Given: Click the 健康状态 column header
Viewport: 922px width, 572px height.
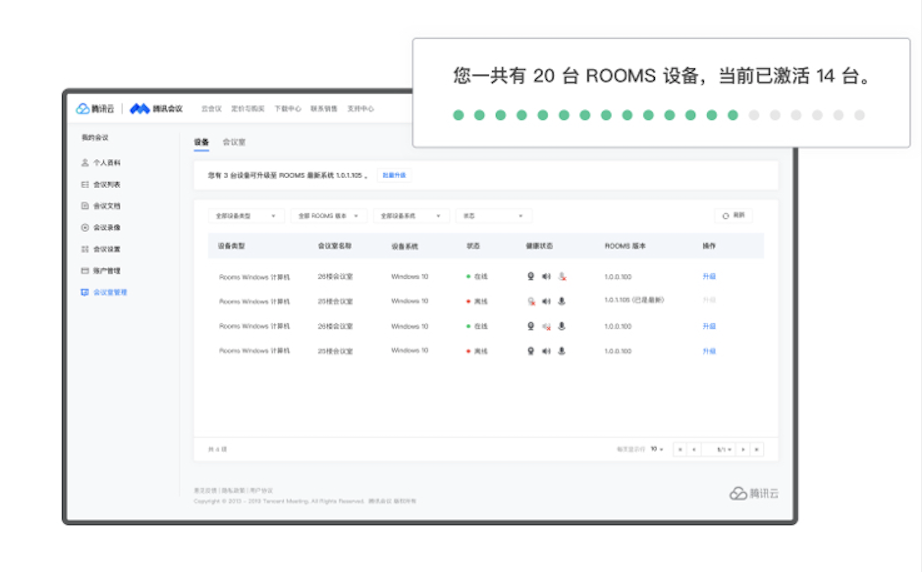Looking at the screenshot, I should [x=539, y=246].
